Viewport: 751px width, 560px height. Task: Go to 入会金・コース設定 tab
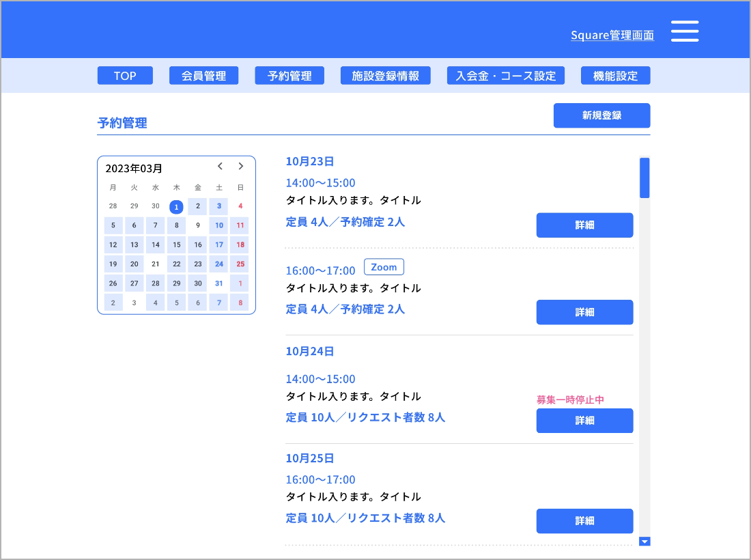505,76
